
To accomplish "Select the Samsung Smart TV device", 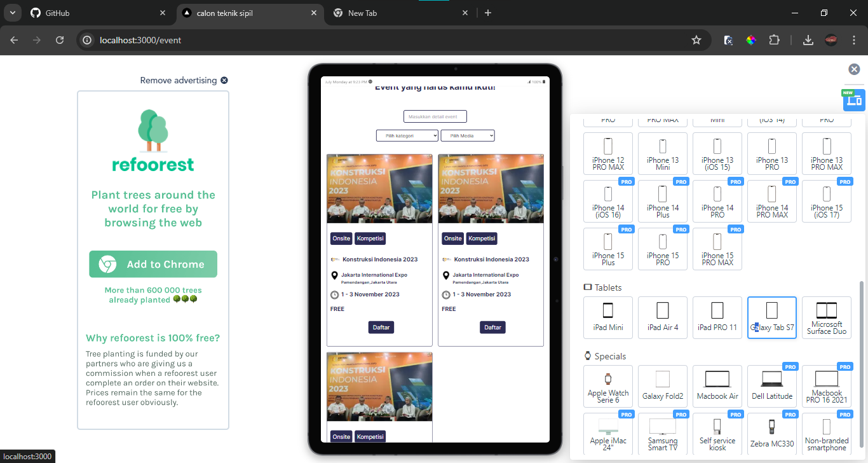I will (x=663, y=434).
